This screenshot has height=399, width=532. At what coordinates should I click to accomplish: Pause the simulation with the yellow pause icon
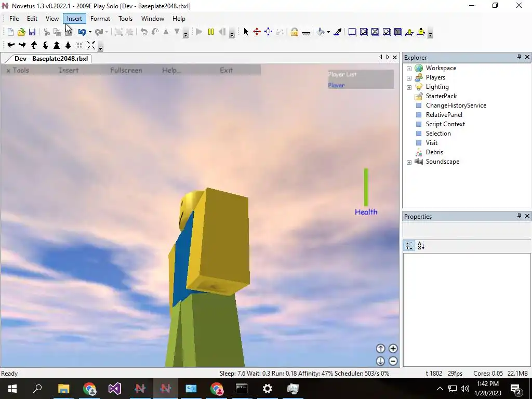[211, 32]
